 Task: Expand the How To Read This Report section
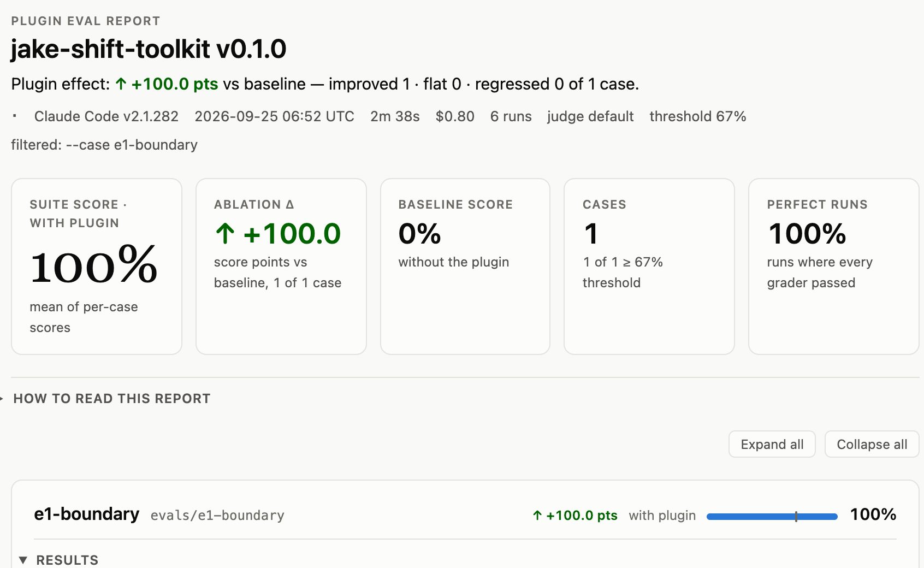click(x=111, y=399)
